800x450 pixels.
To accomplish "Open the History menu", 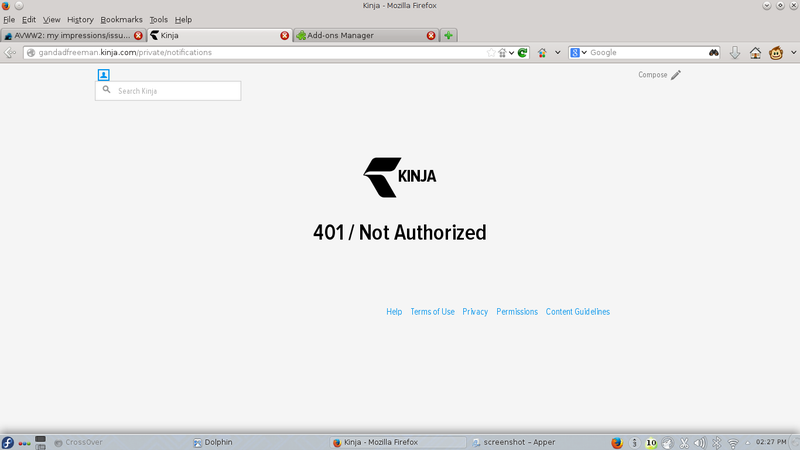I will 80,19.
